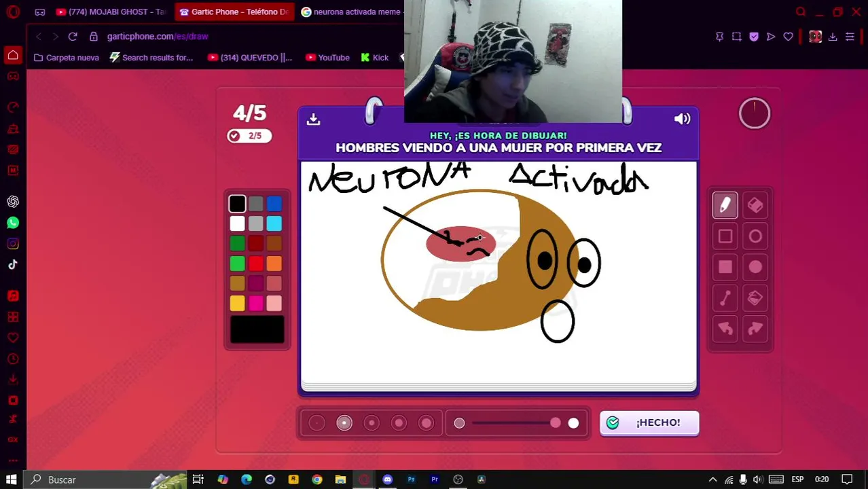The image size is (868, 489).
Task: Open TikTok in Opera sidebar
Action: tap(13, 265)
